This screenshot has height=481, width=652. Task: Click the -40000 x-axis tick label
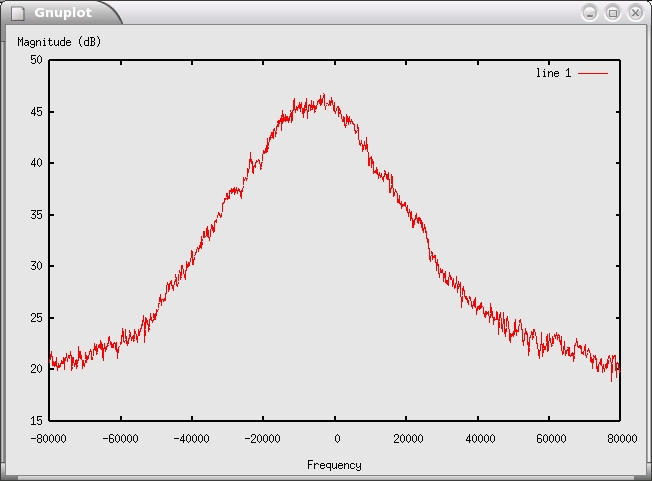[x=192, y=438]
